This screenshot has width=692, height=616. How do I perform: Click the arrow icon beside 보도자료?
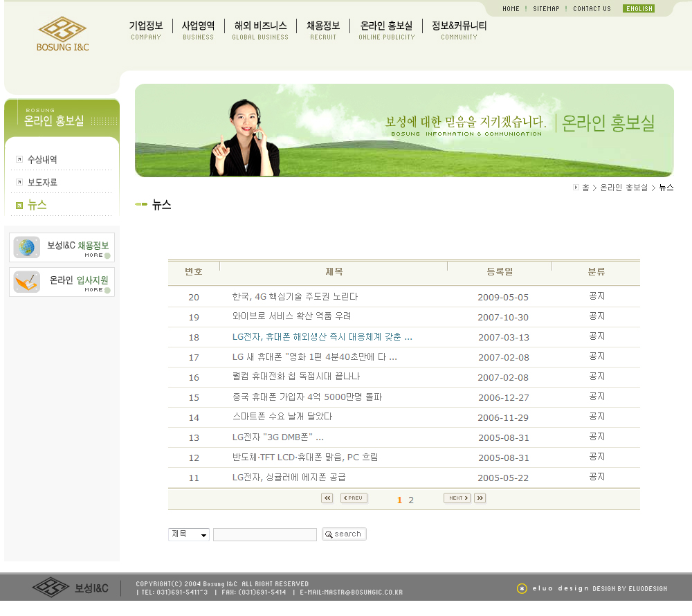click(x=19, y=183)
